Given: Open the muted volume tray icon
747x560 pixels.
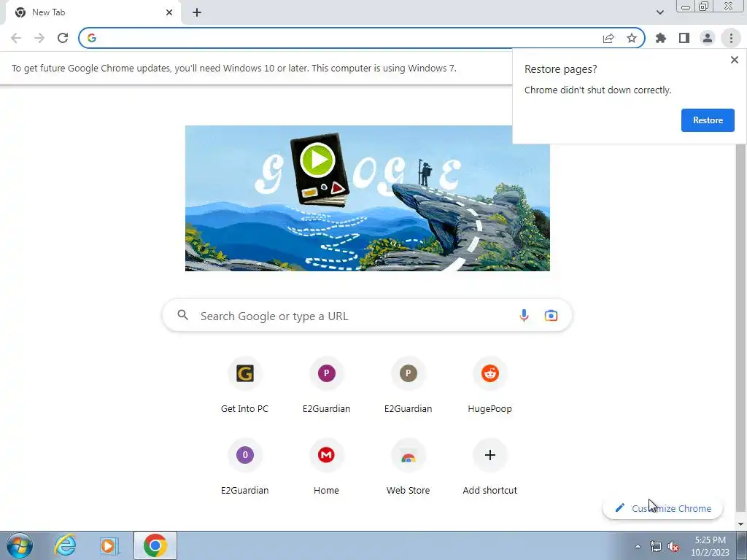Looking at the screenshot, I should [673, 546].
